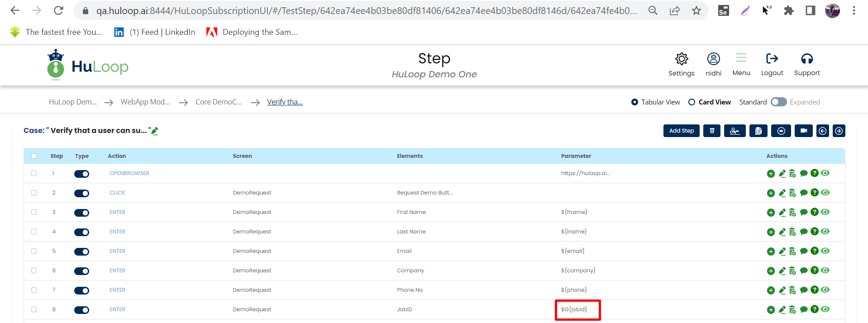Viewport: 868px width, 323px height.
Task: Tick the checkbox for step 7
Action: coord(34,290)
